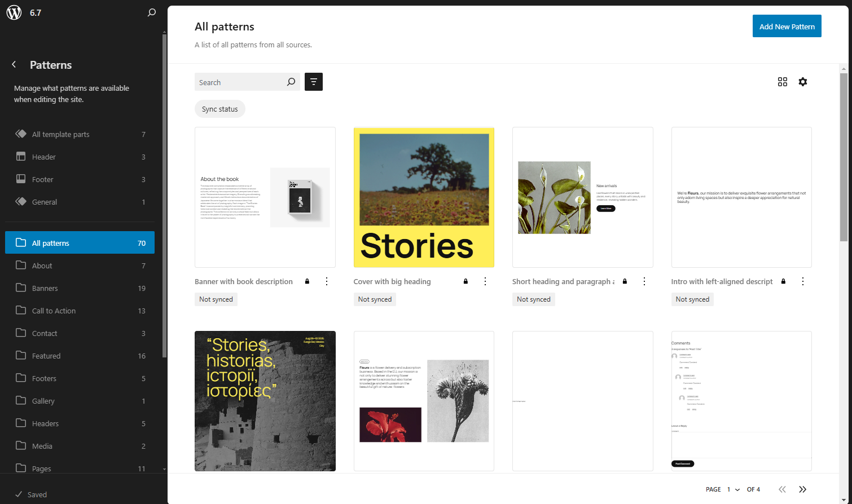
Task: Open options kebab menu on Banner with book description
Action: tap(327, 281)
